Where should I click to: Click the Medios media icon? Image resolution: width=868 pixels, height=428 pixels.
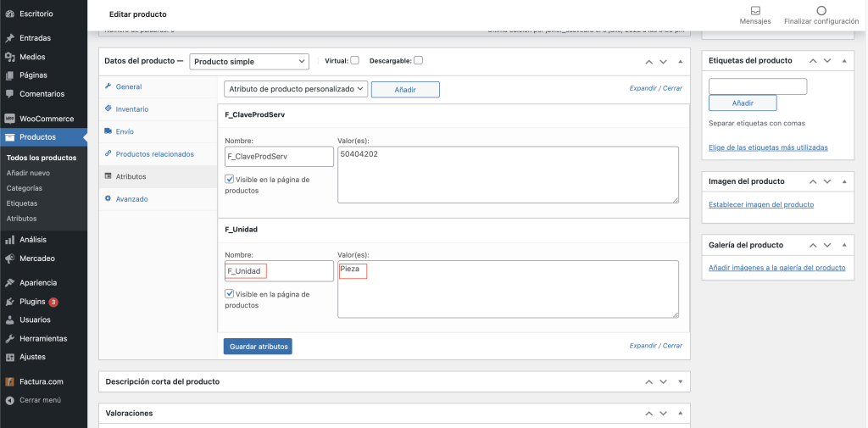(9, 57)
